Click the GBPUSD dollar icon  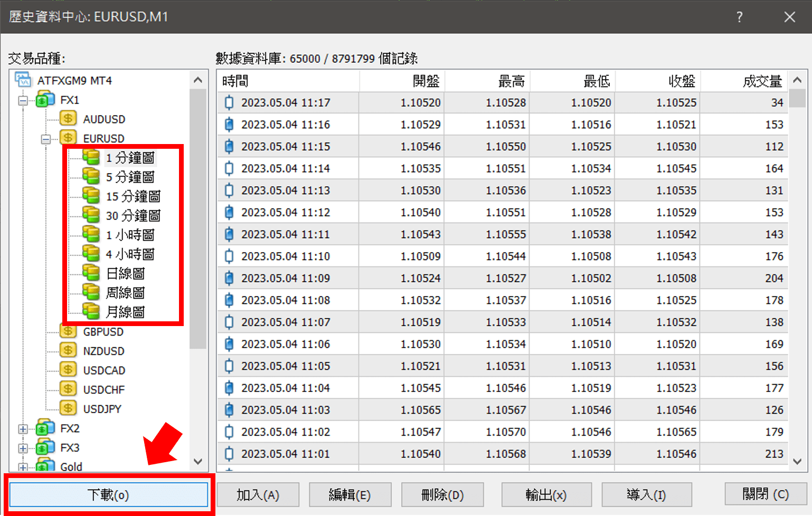pyautogui.click(x=68, y=331)
